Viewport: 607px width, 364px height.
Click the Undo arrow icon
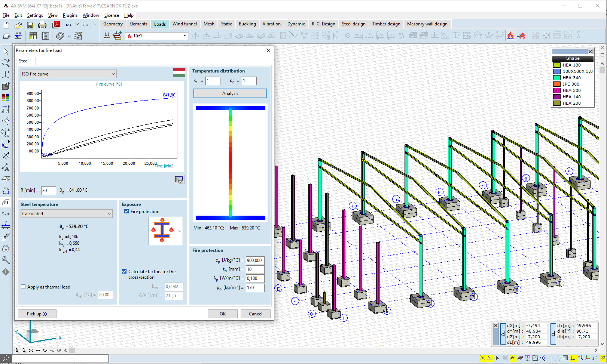[x=68, y=25]
